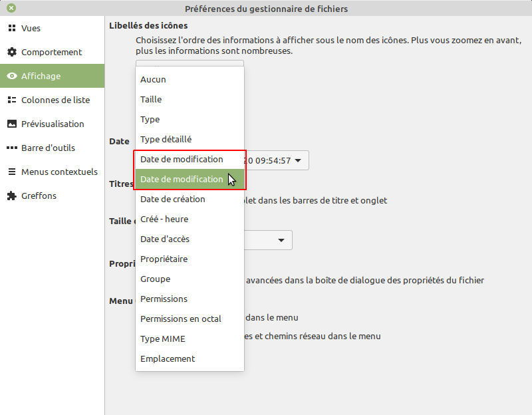Select the highlighted Date de modification option
532x415 pixels.
pos(190,179)
